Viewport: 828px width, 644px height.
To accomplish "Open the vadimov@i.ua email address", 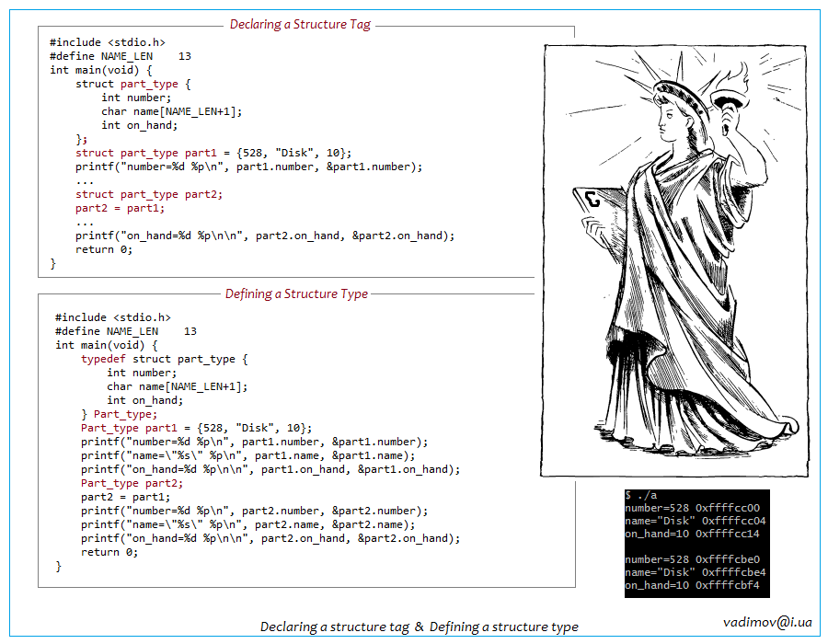I will click(x=767, y=622).
